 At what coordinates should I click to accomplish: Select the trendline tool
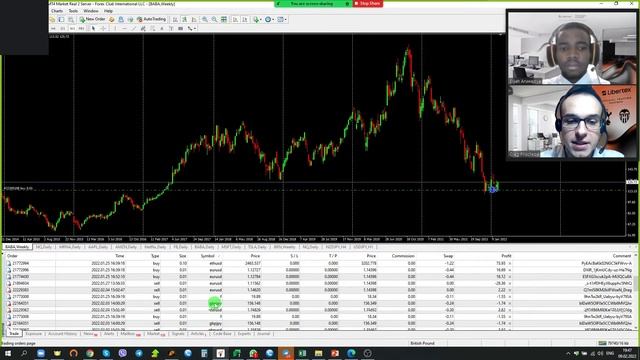click(133, 29)
